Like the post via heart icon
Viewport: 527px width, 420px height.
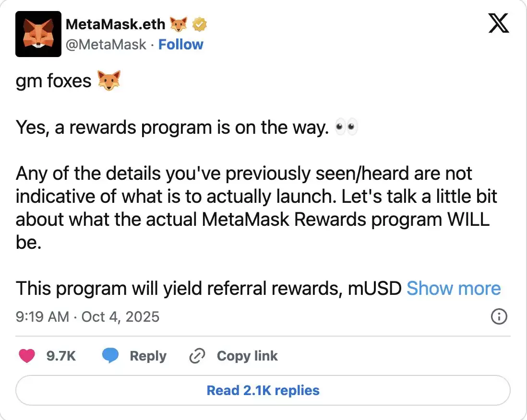[x=27, y=356]
